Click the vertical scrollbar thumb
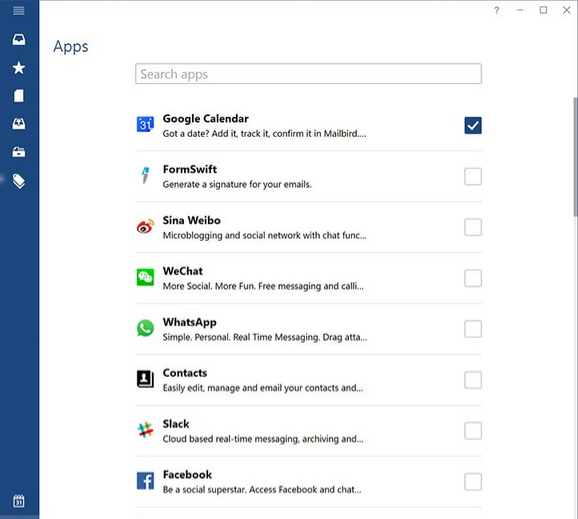Viewport: 578px width, 519px height. click(x=575, y=157)
